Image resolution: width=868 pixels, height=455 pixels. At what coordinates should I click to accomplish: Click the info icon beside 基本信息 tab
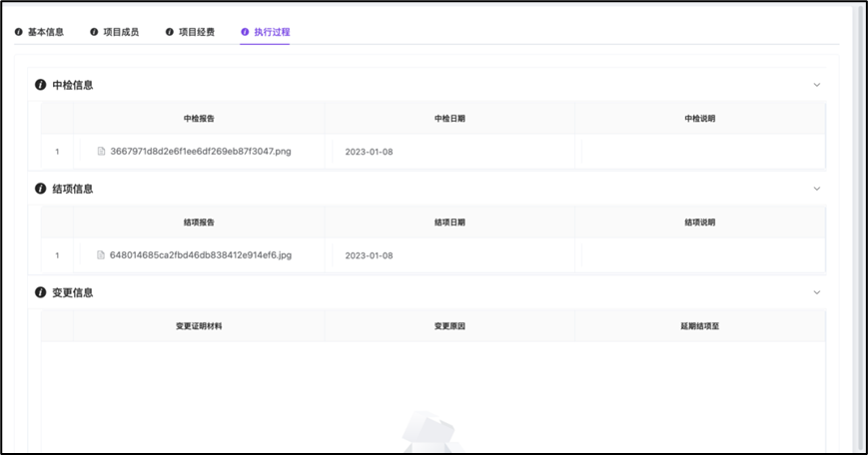(18, 32)
